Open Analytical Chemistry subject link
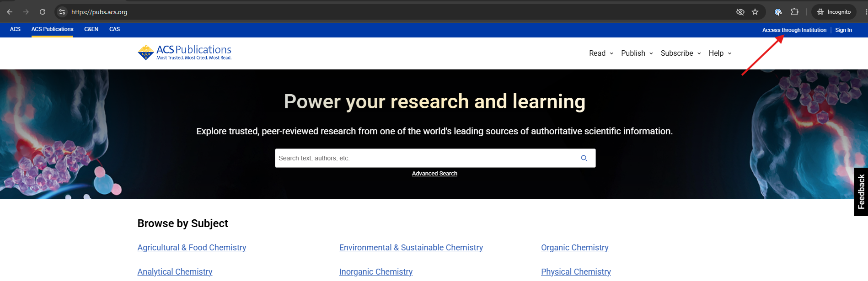The width and height of the screenshot is (868, 281). point(175,272)
